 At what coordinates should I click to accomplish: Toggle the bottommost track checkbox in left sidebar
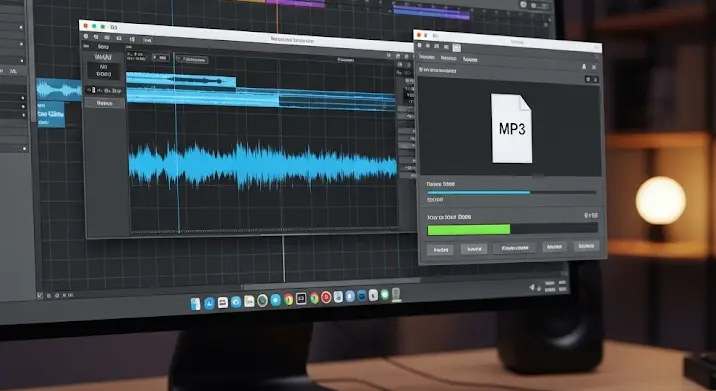(x=24, y=148)
